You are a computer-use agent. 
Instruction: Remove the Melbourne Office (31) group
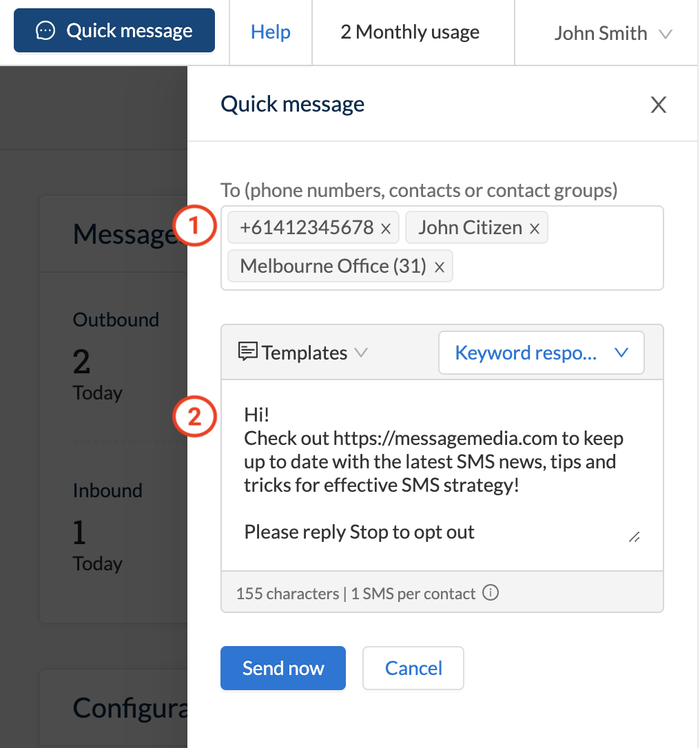click(x=440, y=266)
